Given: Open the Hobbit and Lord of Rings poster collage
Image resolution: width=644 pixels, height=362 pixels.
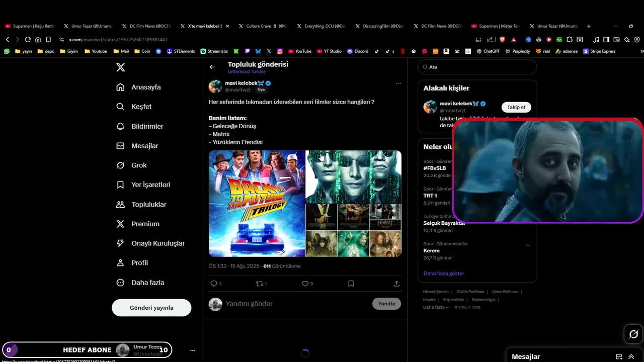Looking at the screenshot, I should [354, 231].
